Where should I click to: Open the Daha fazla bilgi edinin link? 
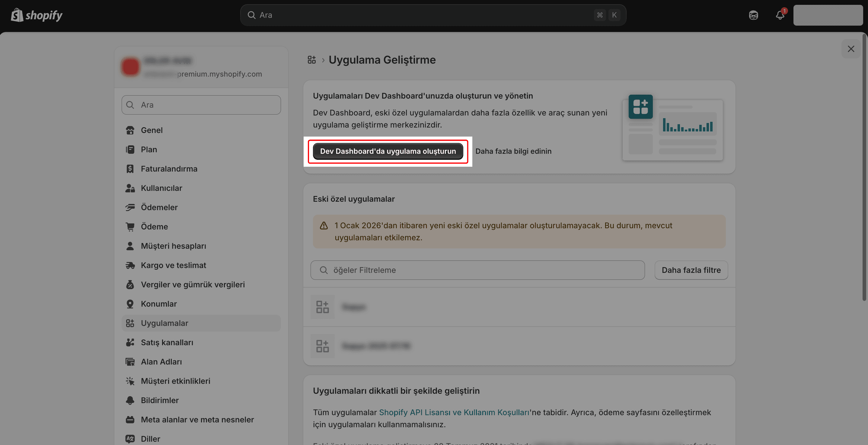point(513,151)
